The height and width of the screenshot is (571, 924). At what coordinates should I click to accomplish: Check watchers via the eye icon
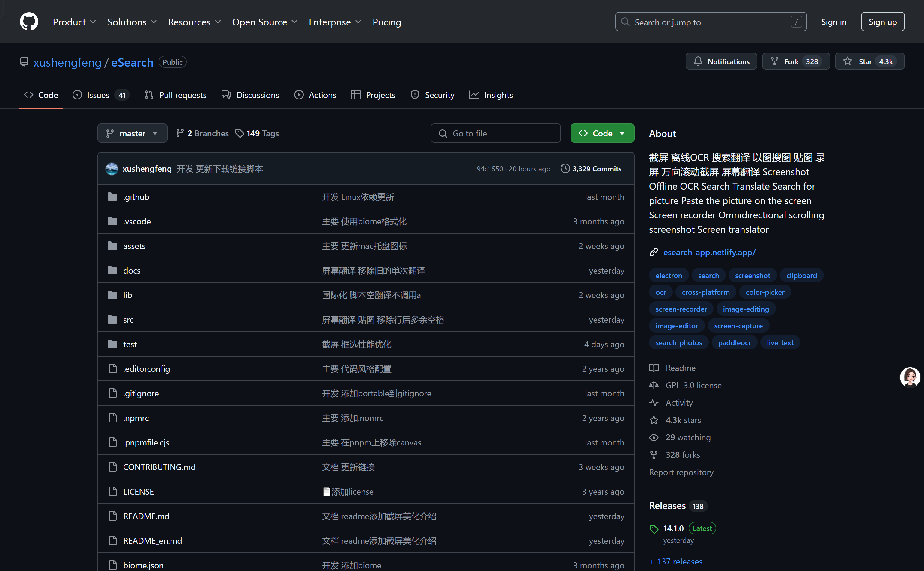tap(654, 437)
